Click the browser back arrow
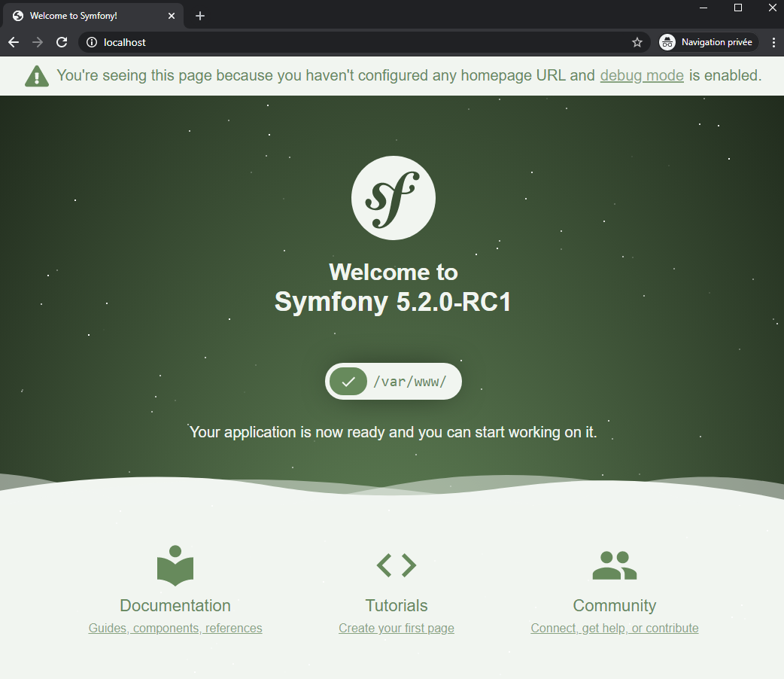The image size is (784, 679). tap(14, 42)
